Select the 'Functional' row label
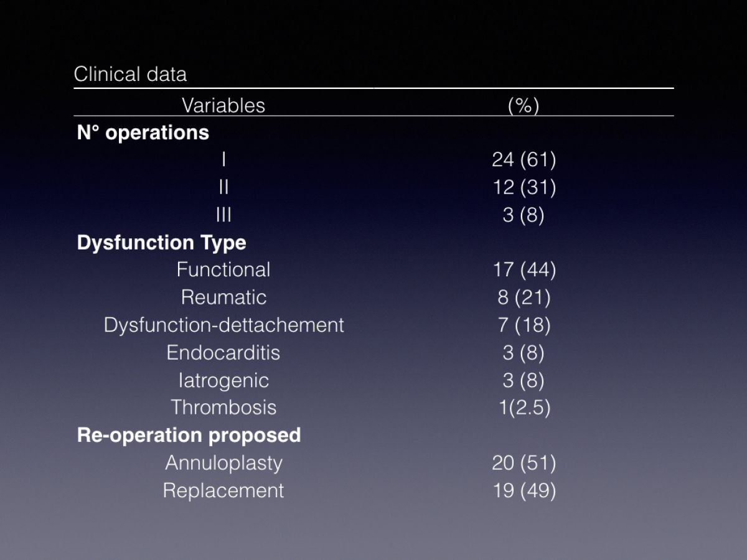Viewport: 747px width, 560px height. pos(223,269)
